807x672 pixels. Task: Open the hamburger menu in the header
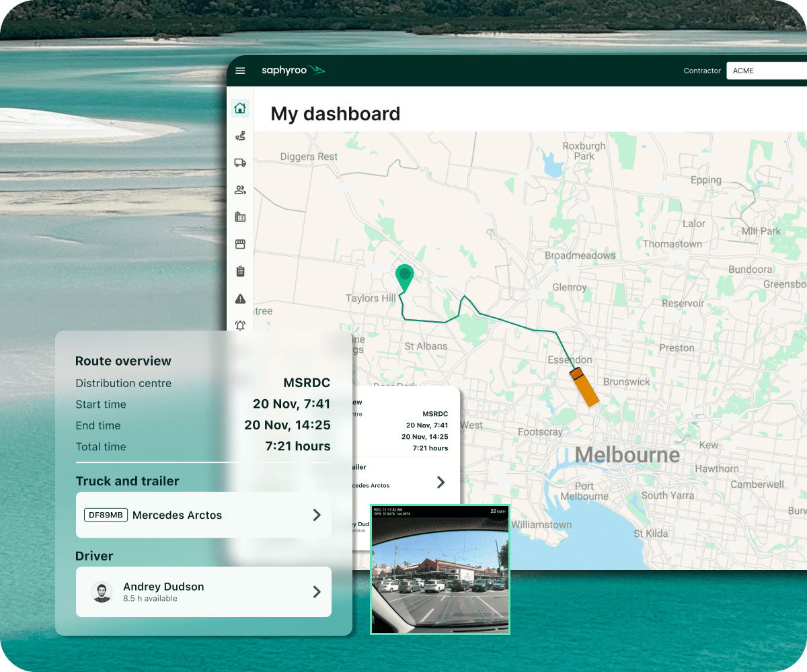point(240,71)
